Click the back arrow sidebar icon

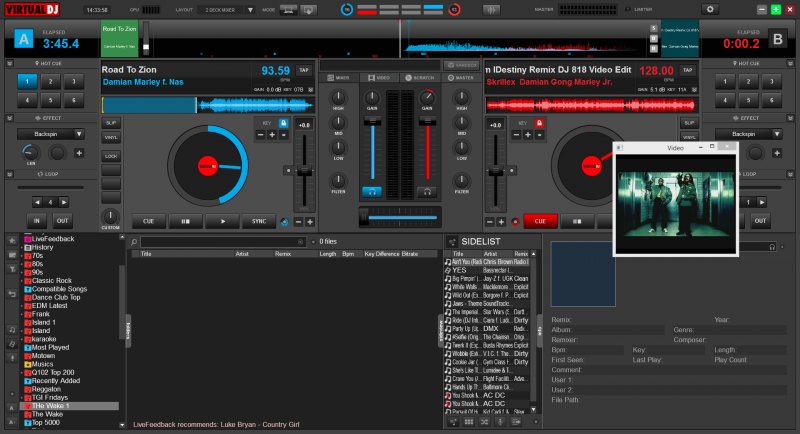point(12,294)
